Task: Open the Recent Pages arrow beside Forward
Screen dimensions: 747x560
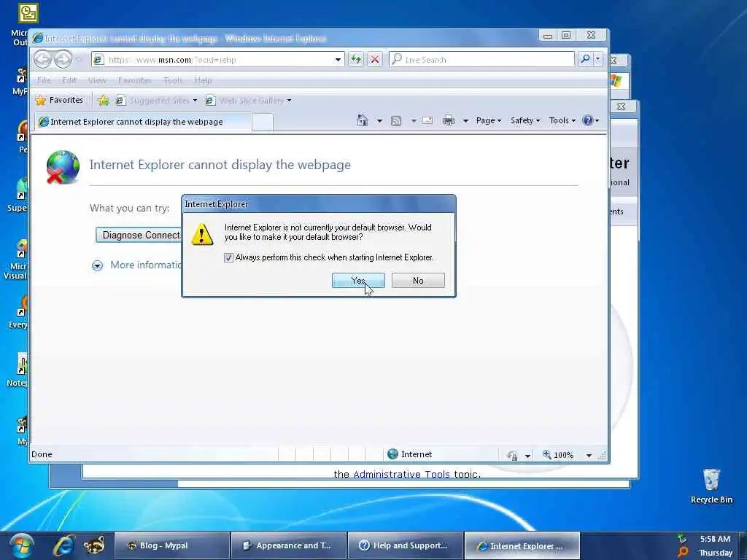Action: point(79,60)
